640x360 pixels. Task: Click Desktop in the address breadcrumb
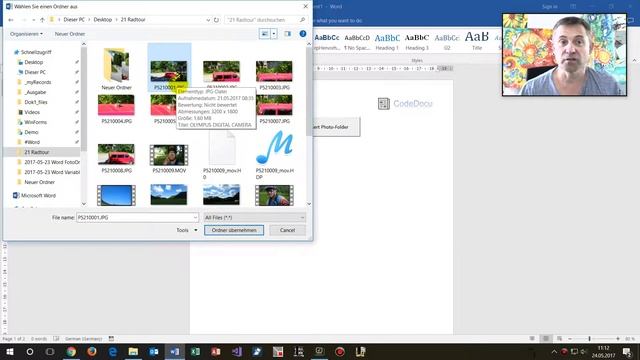coord(102,20)
